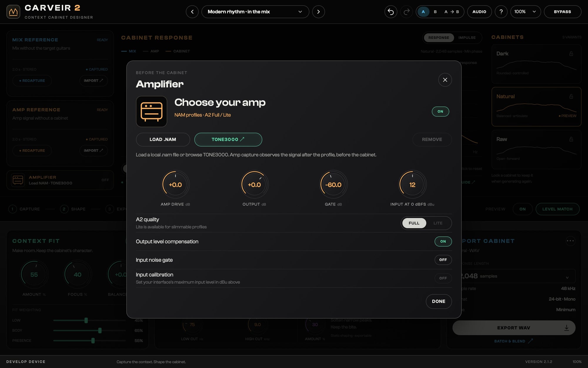Toggle the AMP curve legend

pyautogui.click(x=151, y=51)
